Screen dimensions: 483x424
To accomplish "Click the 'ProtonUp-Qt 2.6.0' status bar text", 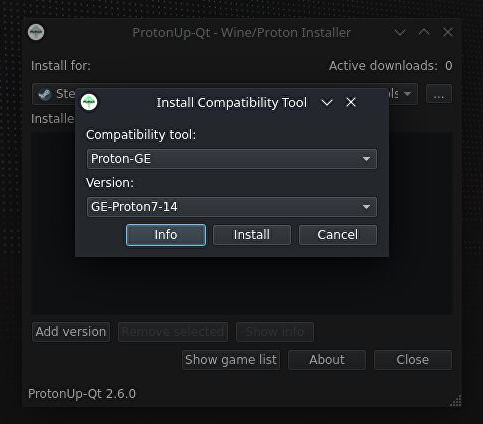I will tap(82, 394).
